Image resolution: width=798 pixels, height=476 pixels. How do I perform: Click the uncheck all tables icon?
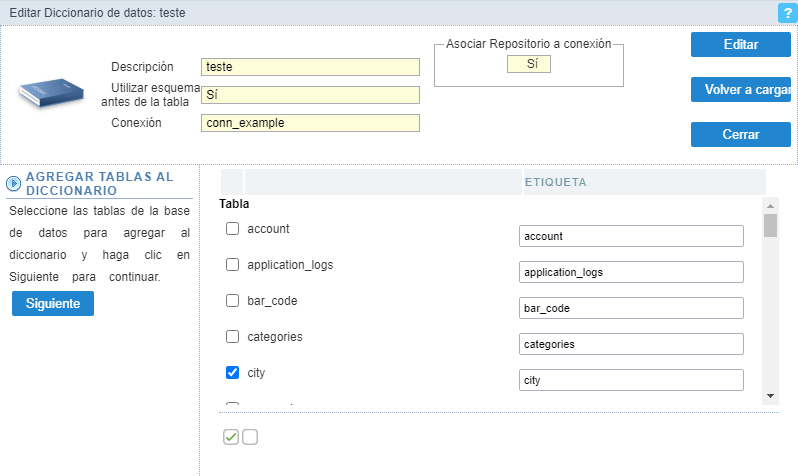tap(250, 437)
